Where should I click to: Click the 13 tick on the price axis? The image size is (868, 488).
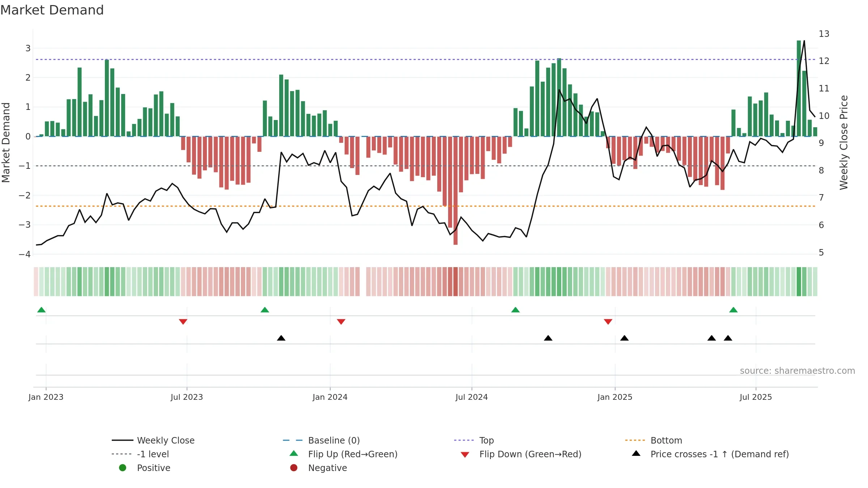tap(824, 34)
